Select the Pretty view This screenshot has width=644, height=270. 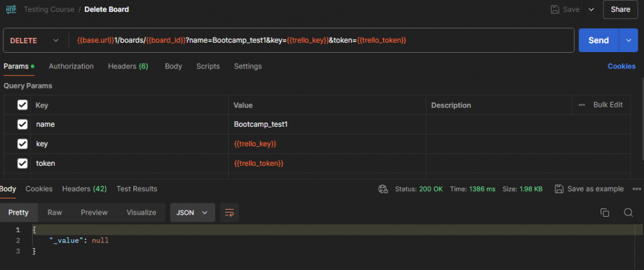click(x=18, y=213)
